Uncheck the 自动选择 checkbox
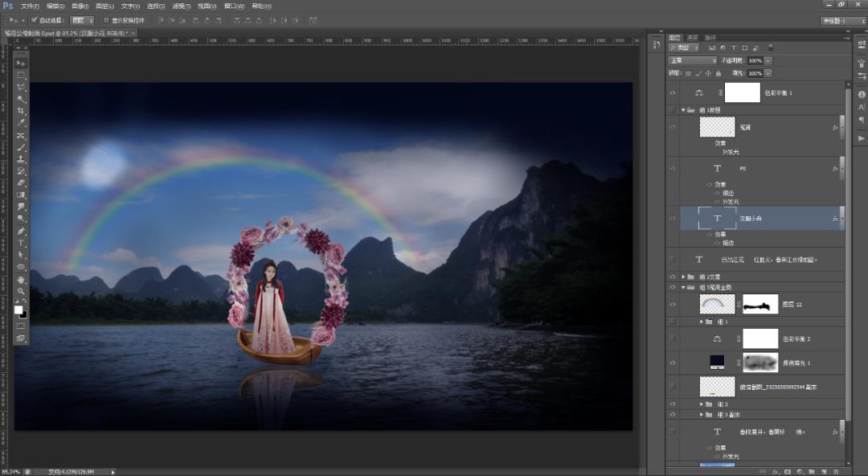The height and width of the screenshot is (476, 868). (34, 20)
